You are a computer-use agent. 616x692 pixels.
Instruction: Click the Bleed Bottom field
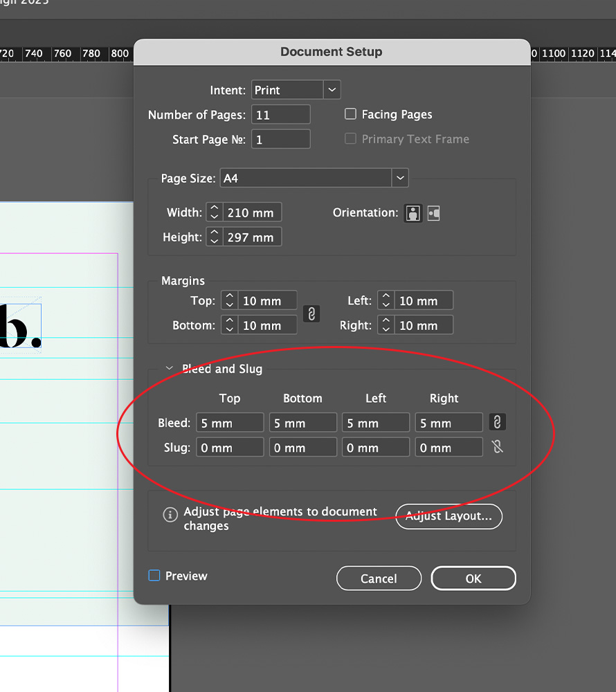(303, 422)
